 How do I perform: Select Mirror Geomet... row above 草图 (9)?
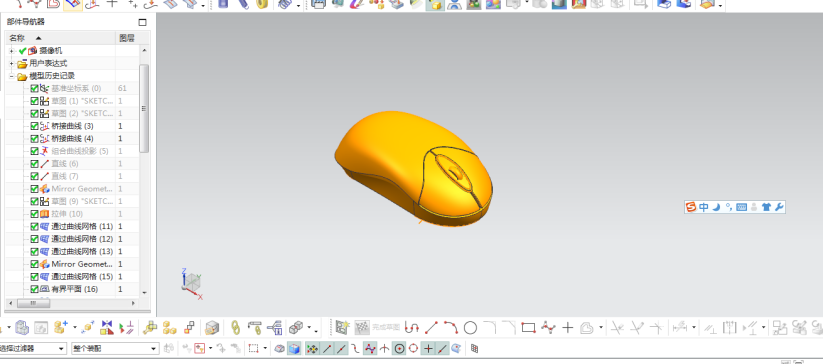point(82,189)
